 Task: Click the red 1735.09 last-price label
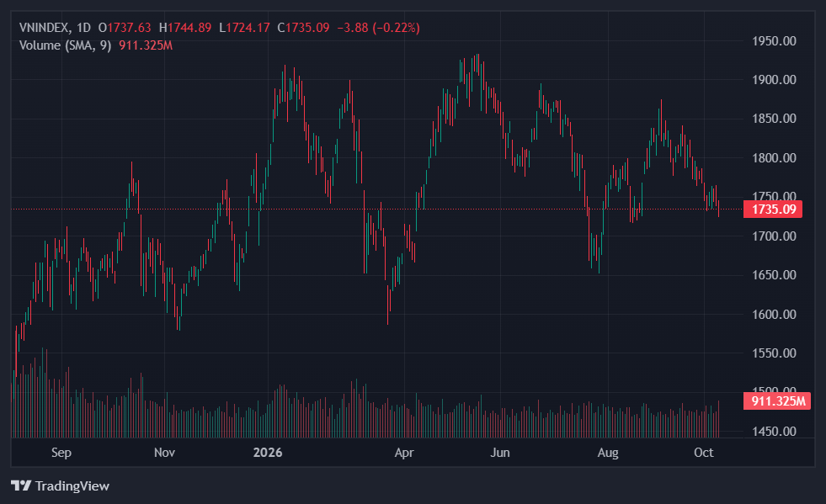[773, 209]
